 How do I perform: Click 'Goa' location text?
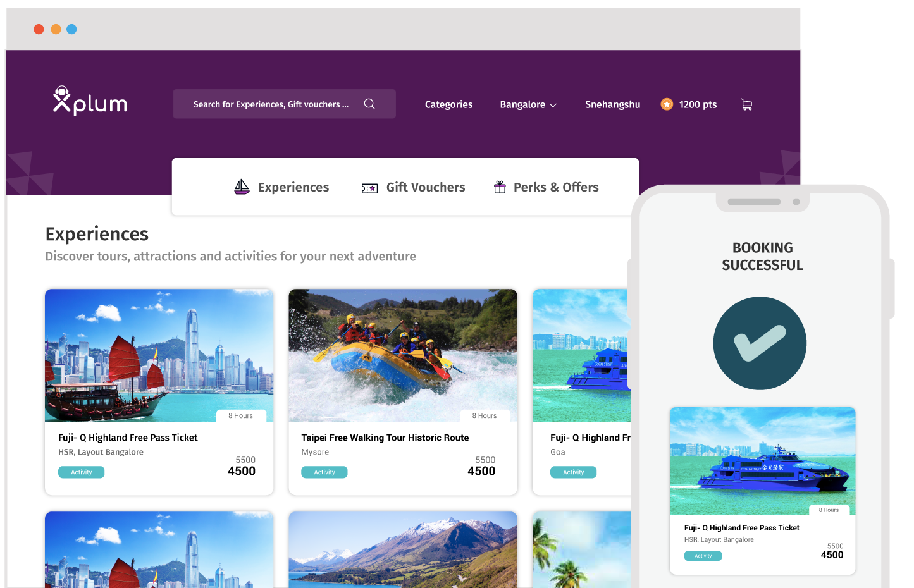point(558,452)
